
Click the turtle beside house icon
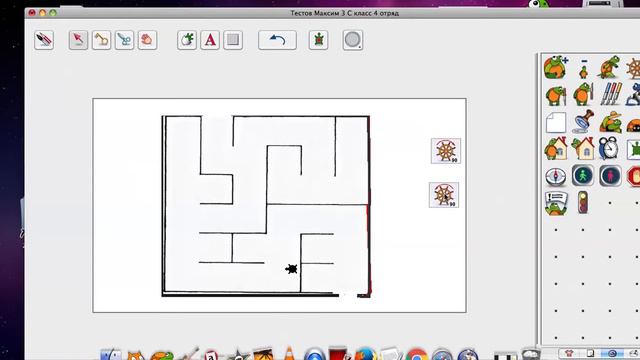556,148
